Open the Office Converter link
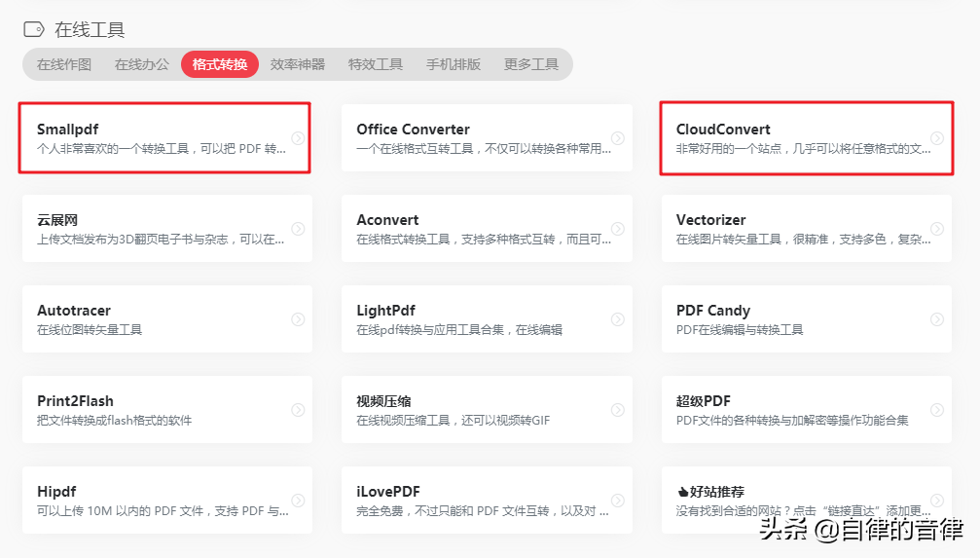980x558 pixels. [414, 130]
